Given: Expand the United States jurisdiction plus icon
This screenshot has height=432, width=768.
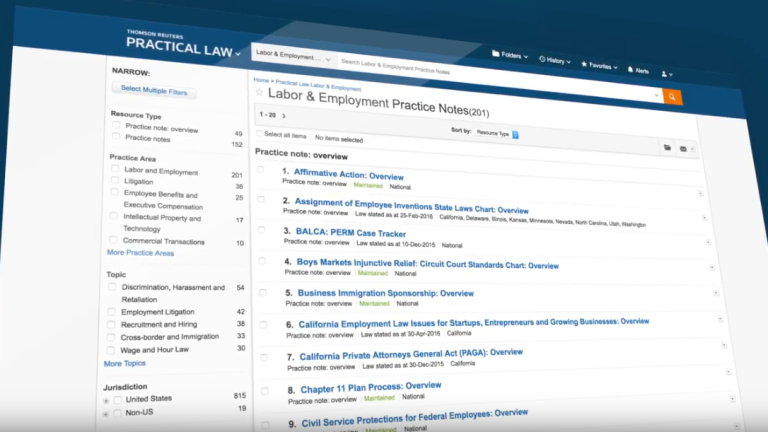Looking at the screenshot, I should tap(106, 400).
